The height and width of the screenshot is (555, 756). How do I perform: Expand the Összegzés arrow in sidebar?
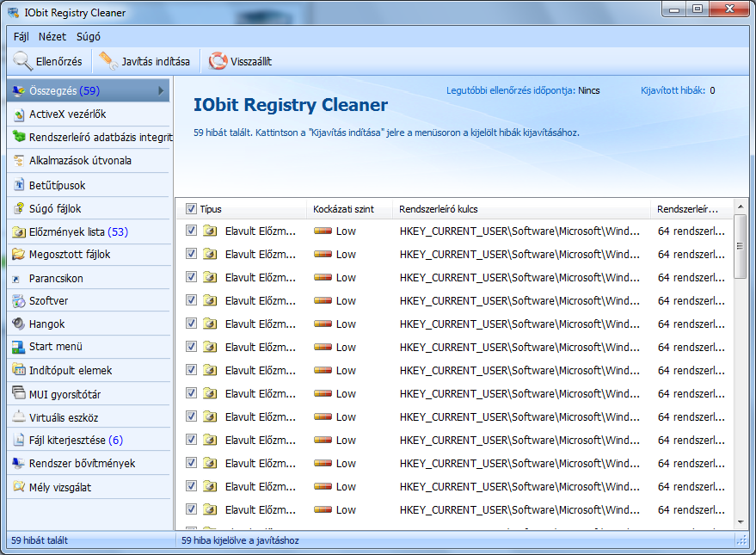pos(161,90)
